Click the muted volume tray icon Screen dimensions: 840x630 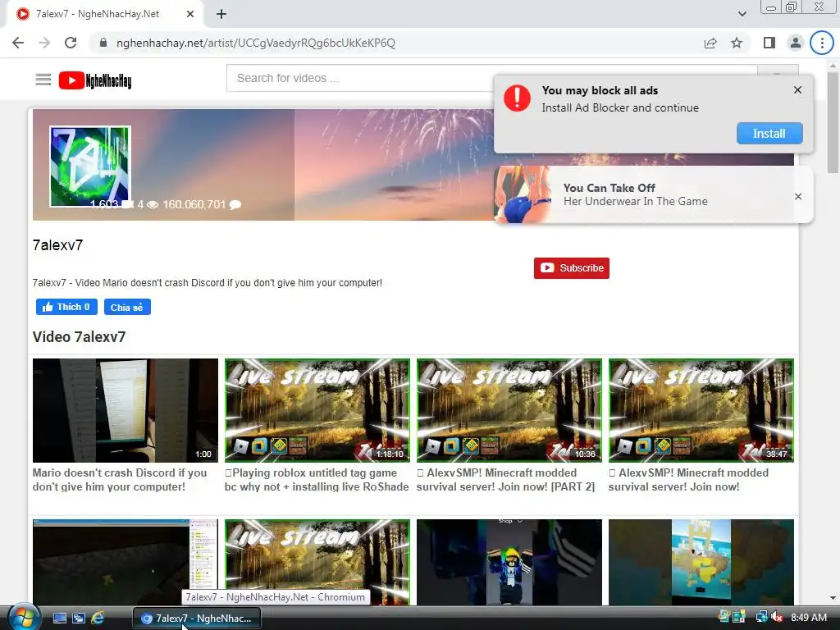coord(777,618)
